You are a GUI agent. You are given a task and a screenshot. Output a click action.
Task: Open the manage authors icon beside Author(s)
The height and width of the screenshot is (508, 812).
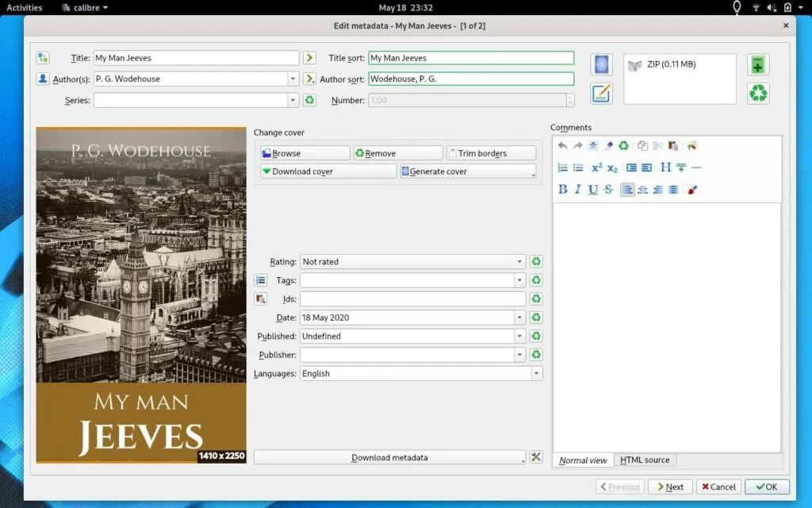coord(43,79)
